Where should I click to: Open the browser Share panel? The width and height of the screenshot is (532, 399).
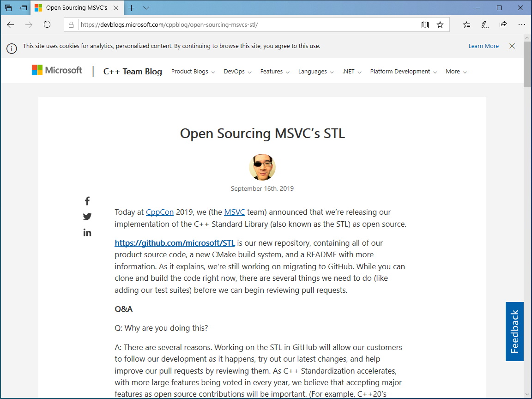(503, 24)
